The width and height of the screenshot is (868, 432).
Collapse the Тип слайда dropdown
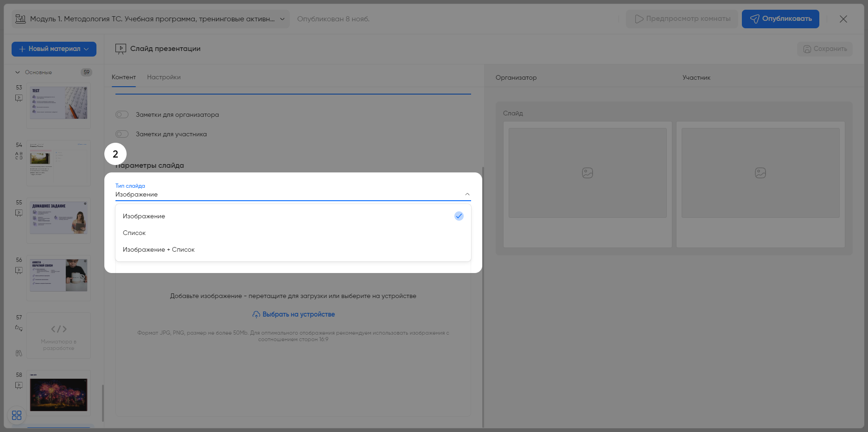click(x=467, y=194)
